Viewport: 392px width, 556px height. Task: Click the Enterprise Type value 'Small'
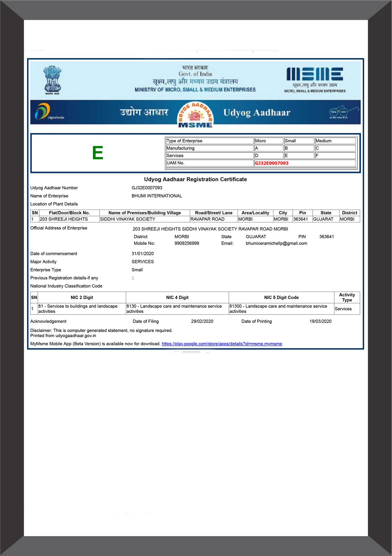click(137, 270)
